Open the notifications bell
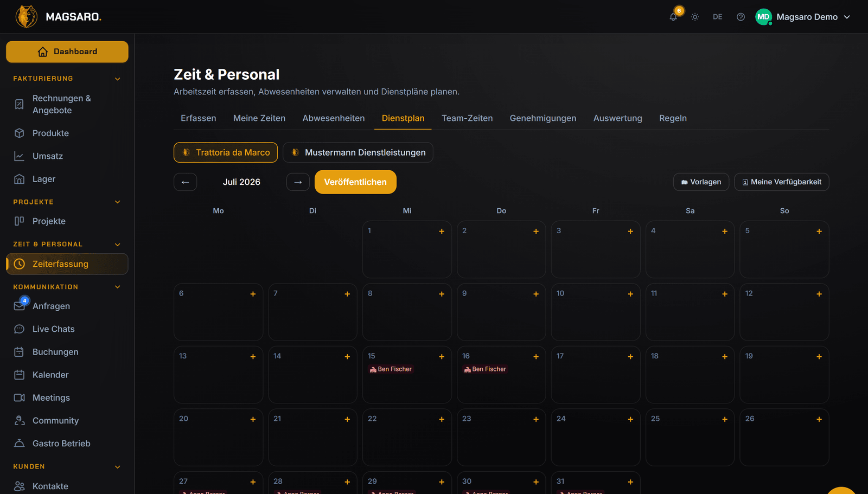 point(673,17)
